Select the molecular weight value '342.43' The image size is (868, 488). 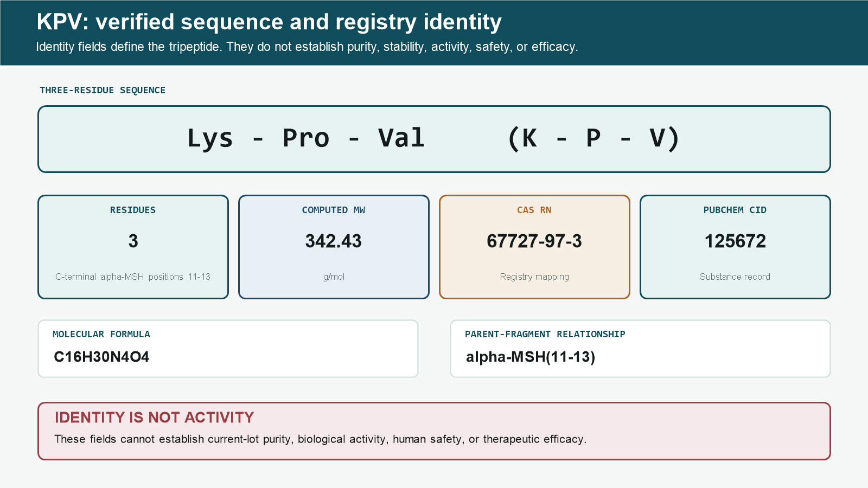coord(334,241)
